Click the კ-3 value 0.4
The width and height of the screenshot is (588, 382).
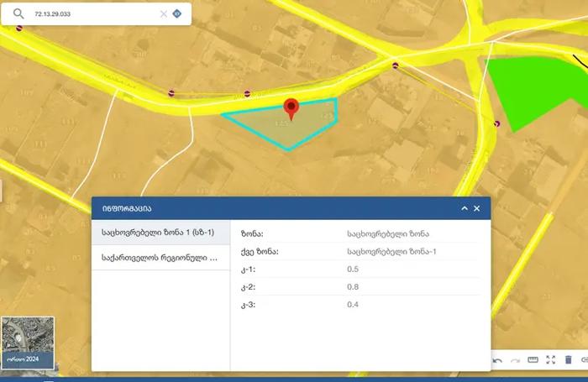point(353,305)
